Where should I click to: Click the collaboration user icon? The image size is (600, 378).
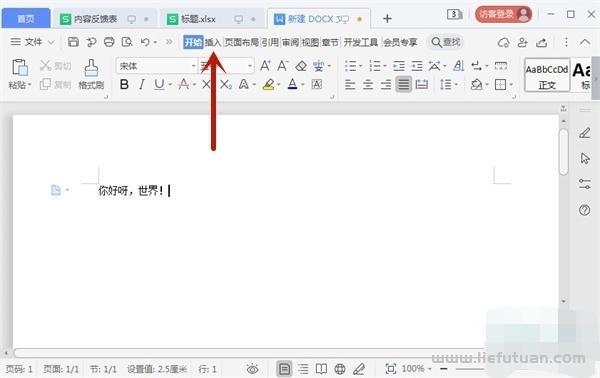[522, 42]
